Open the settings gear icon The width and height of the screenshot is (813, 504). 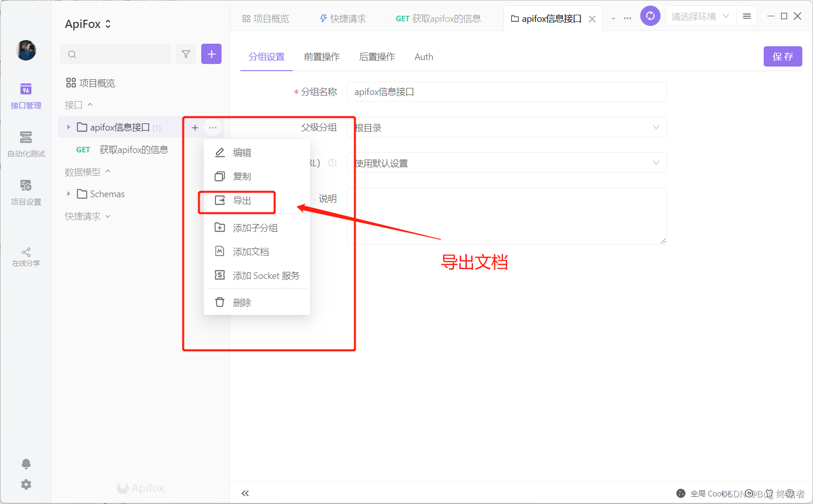26,484
